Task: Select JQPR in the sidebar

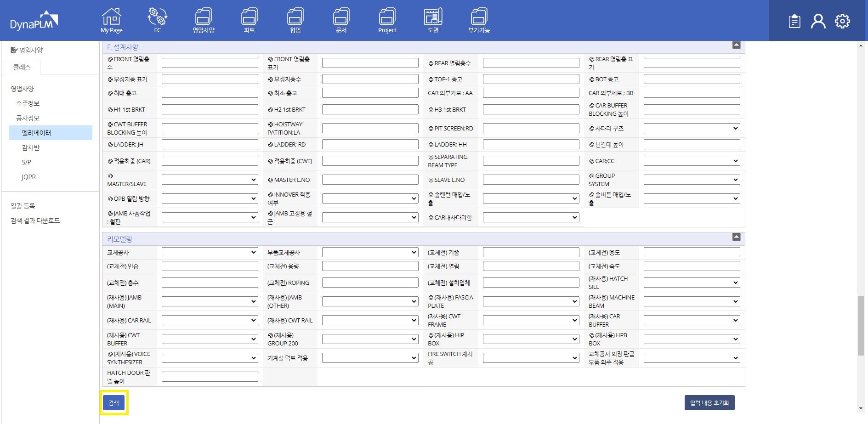Action: click(x=28, y=177)
